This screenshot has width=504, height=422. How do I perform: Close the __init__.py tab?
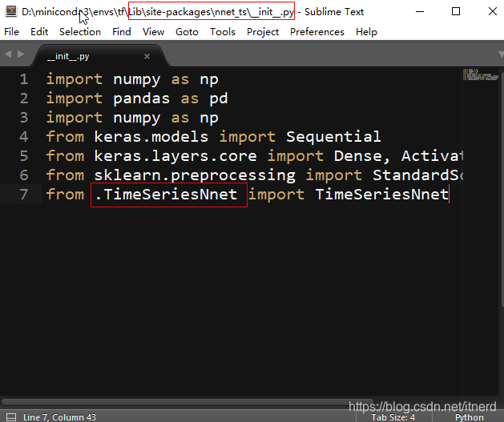coord(147,57)
